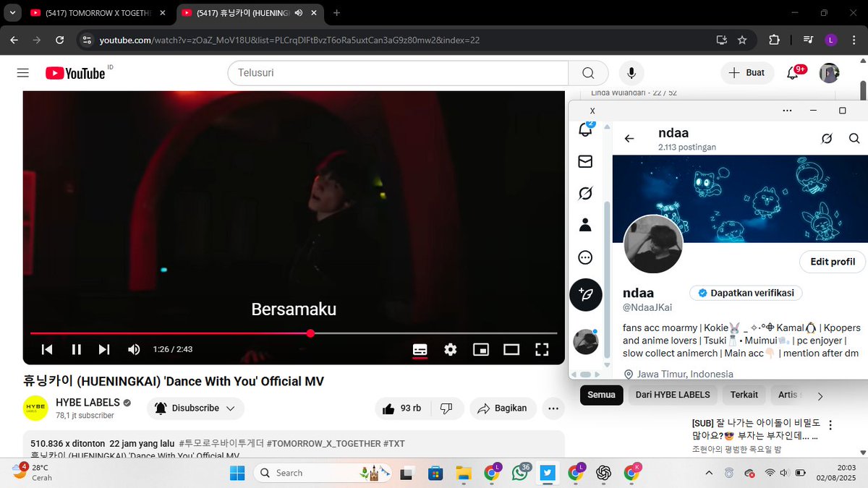
Task: Click the Buat create button
Action: point(747,73)
